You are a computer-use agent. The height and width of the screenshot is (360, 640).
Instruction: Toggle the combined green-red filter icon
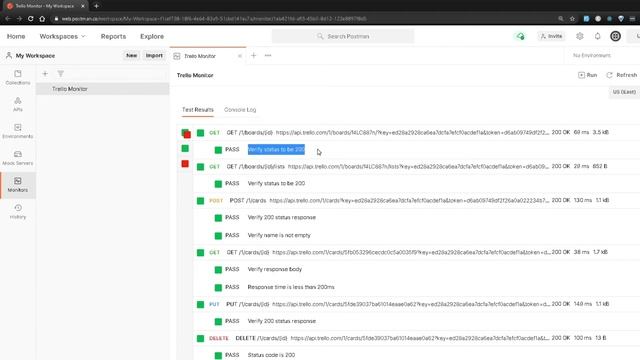pos(186,133)
